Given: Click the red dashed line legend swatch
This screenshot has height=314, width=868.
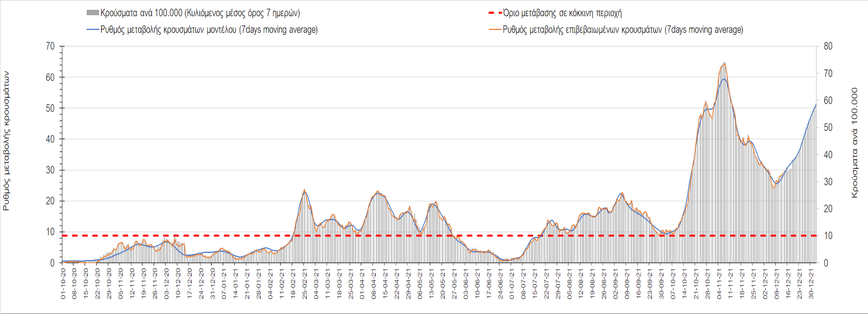Looking at the screenshot, I should [495, 13].
